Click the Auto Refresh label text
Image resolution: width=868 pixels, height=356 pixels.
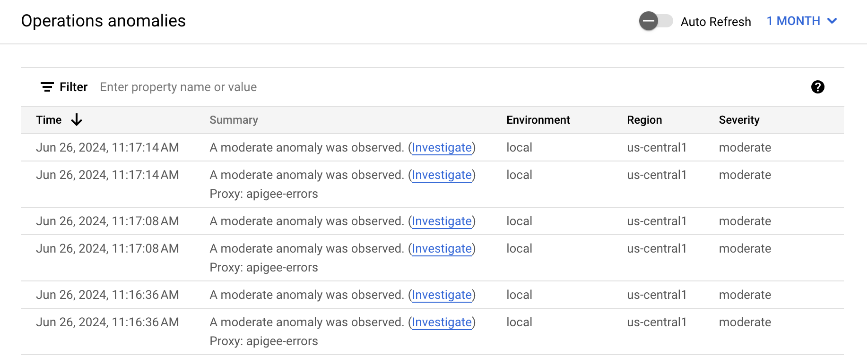[x=715, y=22]
